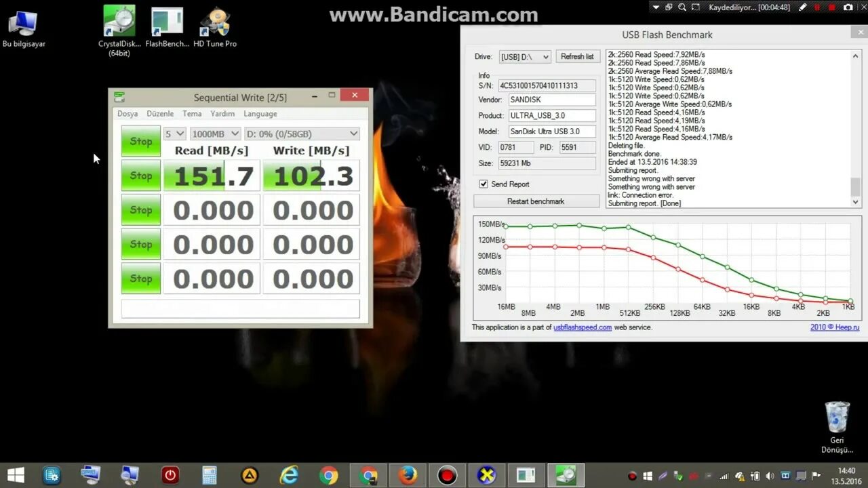The image size is (868, 488).
Task: Click the Stop button in the 151.7 row
Action: click(141, 176)
